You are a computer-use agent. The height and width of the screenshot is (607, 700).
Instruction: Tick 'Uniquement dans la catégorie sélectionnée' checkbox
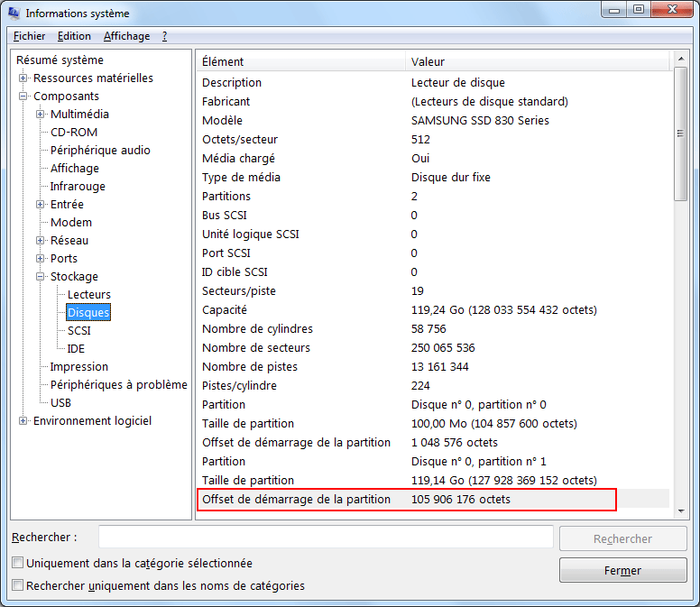tap(18, 564)
